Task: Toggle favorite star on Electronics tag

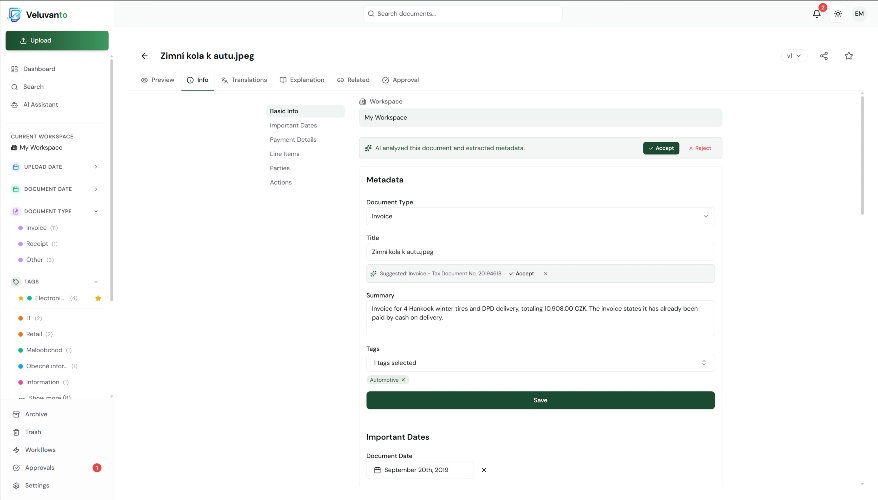Action: [x=97, y=298]
